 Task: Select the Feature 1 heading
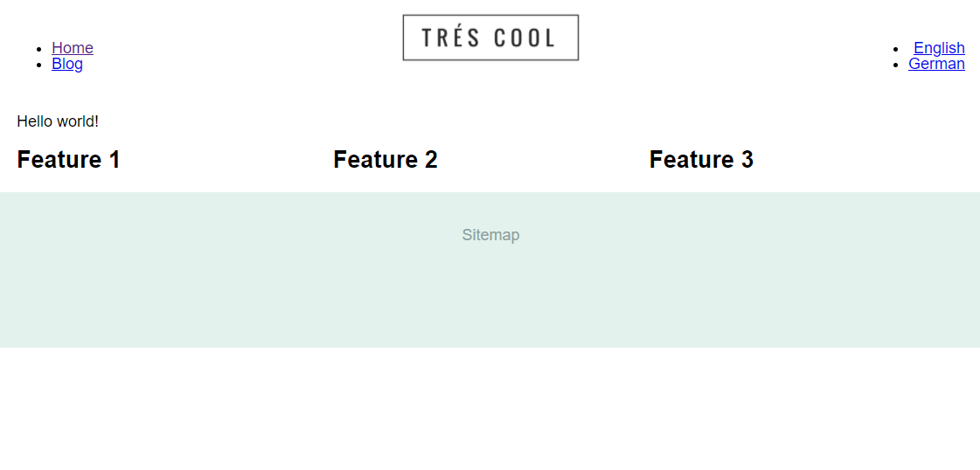click(x=68, y=160)
